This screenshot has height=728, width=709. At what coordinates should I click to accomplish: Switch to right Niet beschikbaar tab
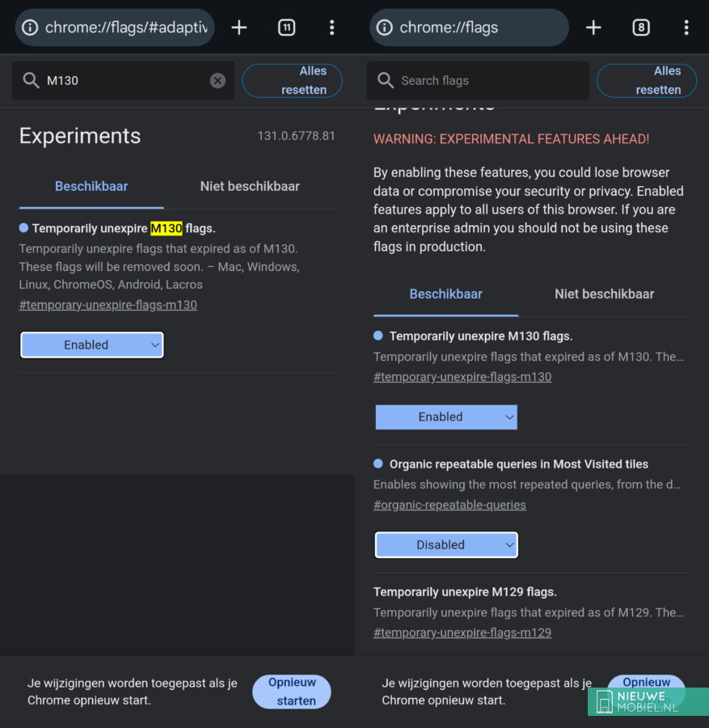[x=604, y=294]
